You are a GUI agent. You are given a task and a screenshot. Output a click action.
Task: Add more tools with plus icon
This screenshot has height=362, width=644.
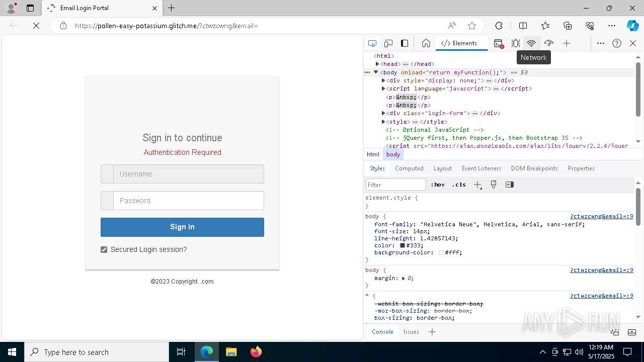coord(567,43)
